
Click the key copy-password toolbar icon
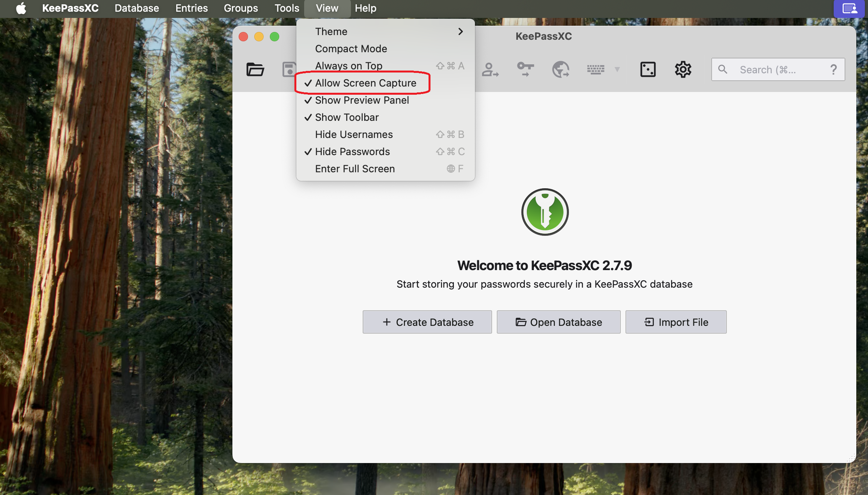point(525,69)
